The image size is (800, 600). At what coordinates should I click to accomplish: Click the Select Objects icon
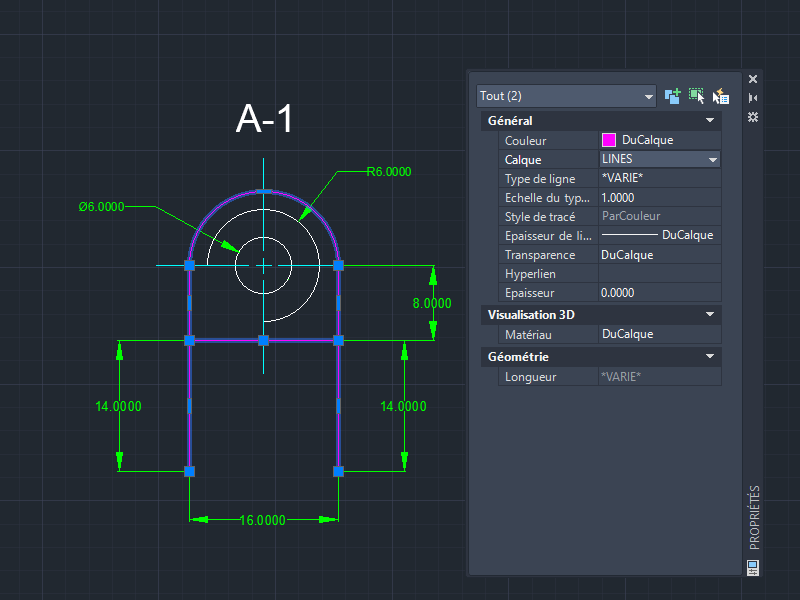coord(697,96)
